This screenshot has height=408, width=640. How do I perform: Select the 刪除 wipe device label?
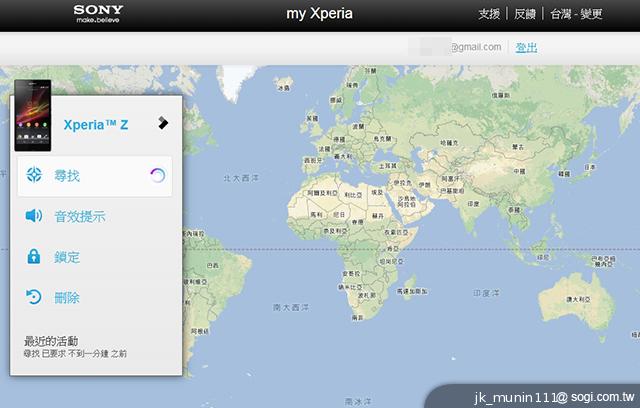68,298
